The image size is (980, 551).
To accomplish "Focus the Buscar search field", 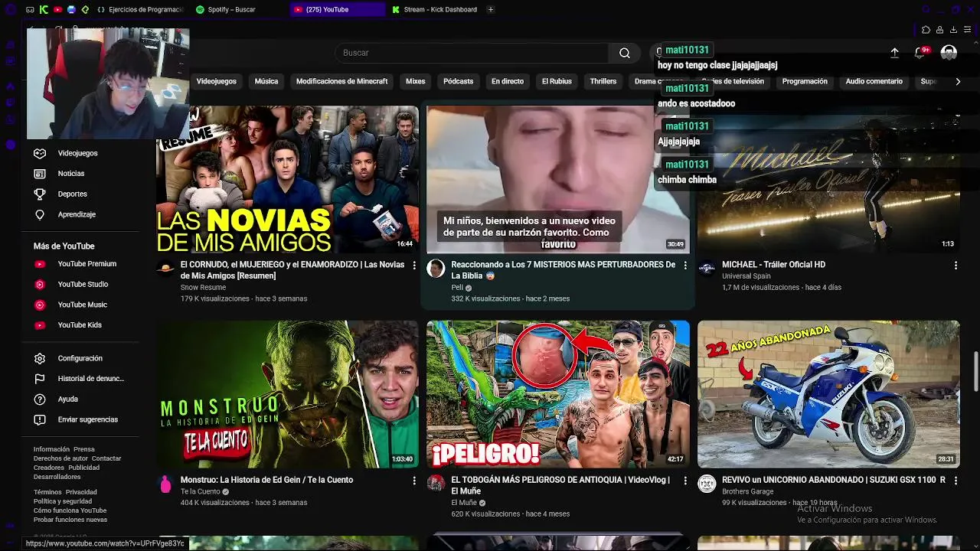I will coord(472,53).
